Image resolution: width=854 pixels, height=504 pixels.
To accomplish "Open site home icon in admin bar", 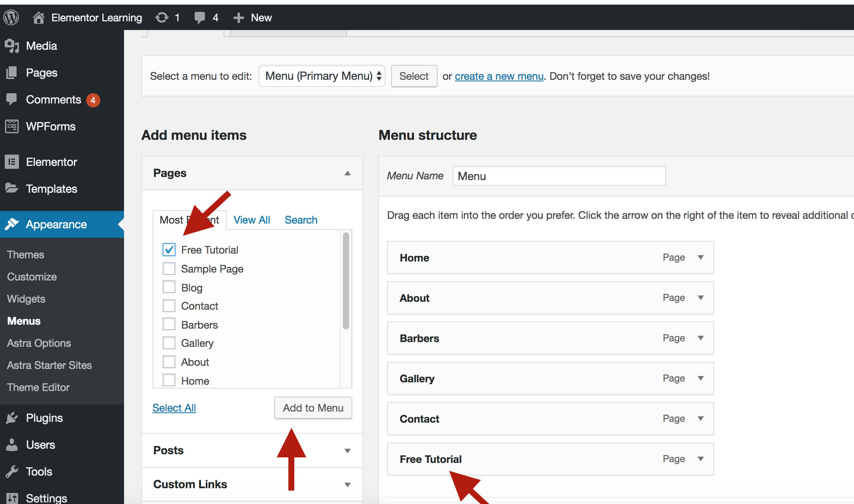I will 38,17.
